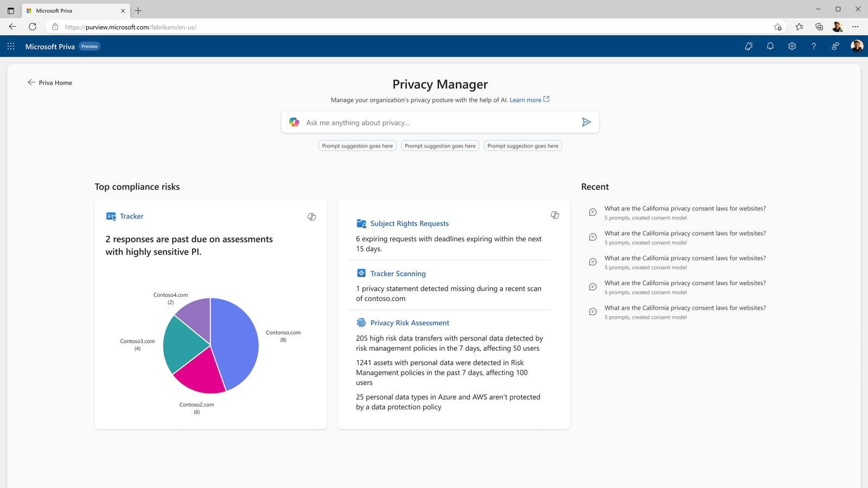The width and height of the screenshot is (868, 488).
Task: Focus the Ask me anything about privacy field
Action: (440, 123)
